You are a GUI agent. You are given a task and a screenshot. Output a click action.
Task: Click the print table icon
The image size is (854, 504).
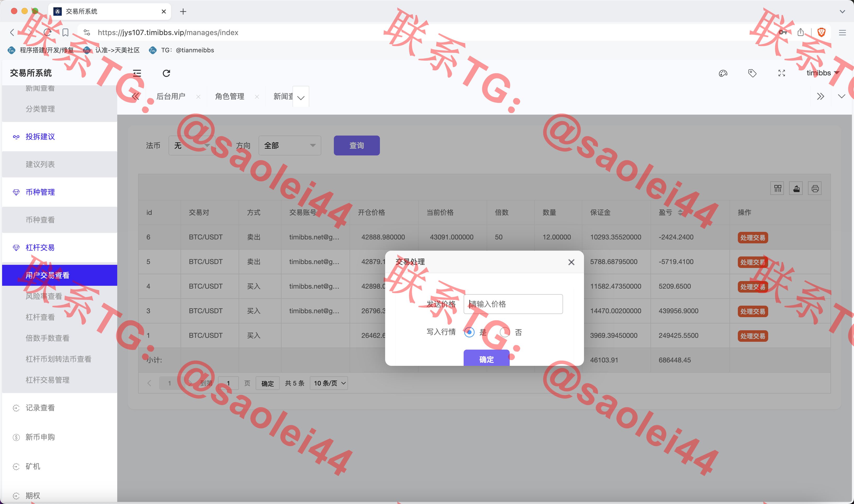814,188
